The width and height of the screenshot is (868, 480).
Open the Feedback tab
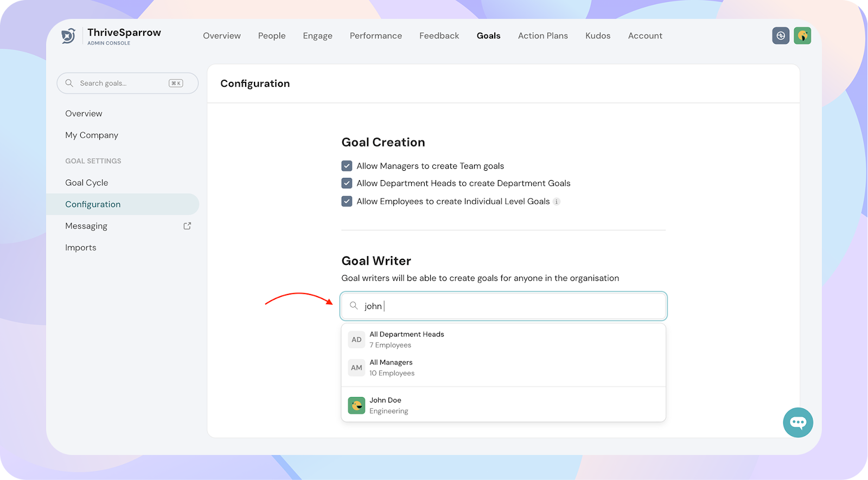(439, 36)
